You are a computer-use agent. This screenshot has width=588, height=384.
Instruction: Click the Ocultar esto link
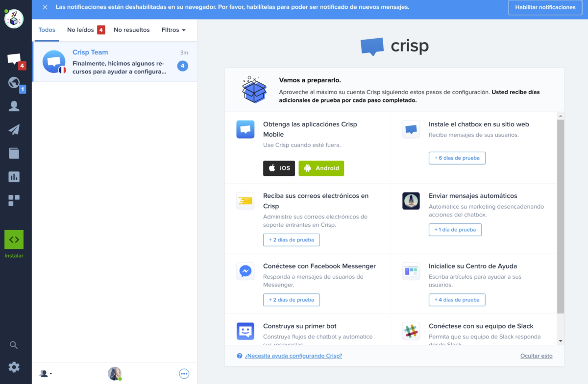tap(536, 356)
